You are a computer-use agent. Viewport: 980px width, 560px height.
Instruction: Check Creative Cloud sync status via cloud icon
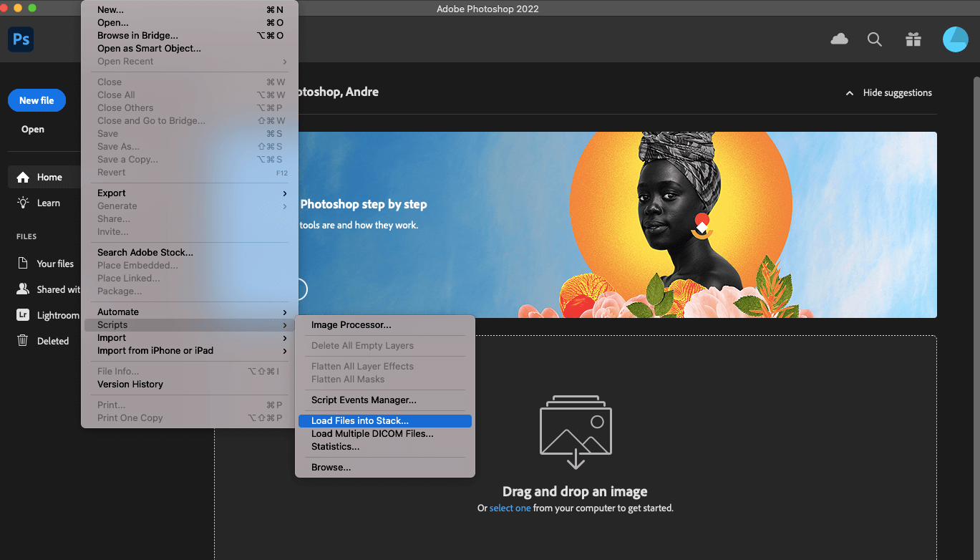(839, 39)
